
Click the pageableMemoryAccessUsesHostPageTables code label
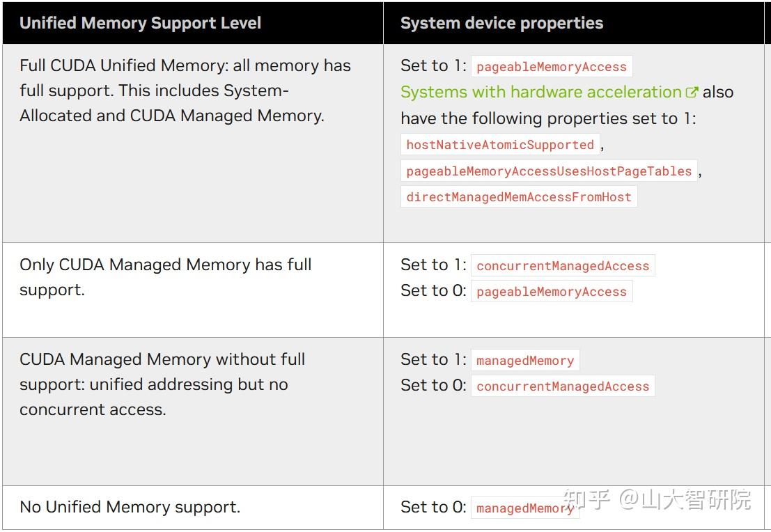[549, 171]
